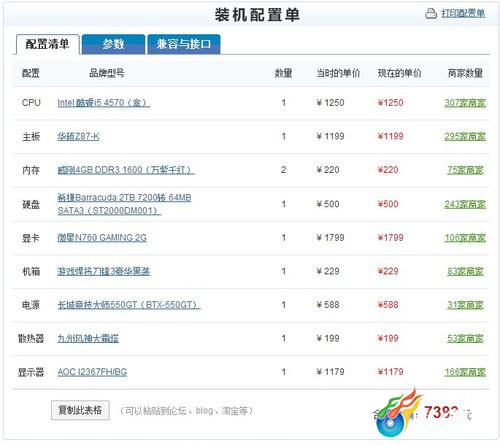The image size is (500, 445).
Task: Open the 打印配置单 print link
Action: (x=463, y=13)
